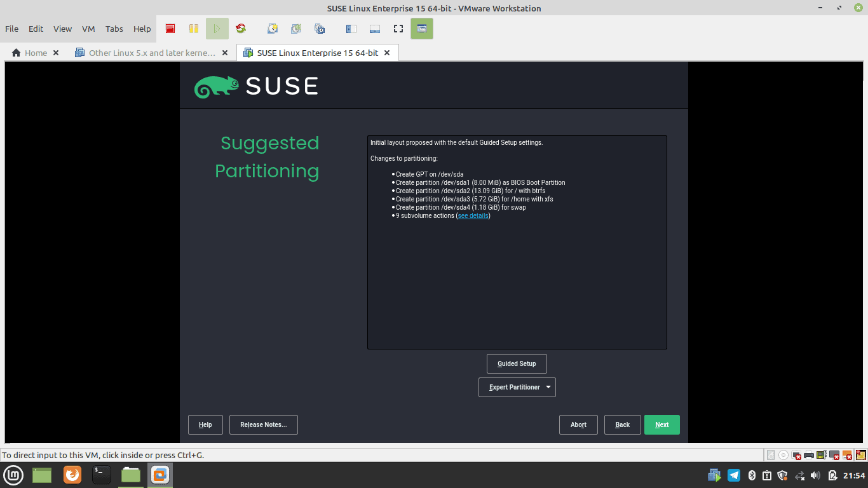868x488 pixels.
Task: Click the network connection tray icon
Action: [x=800, y=475]
